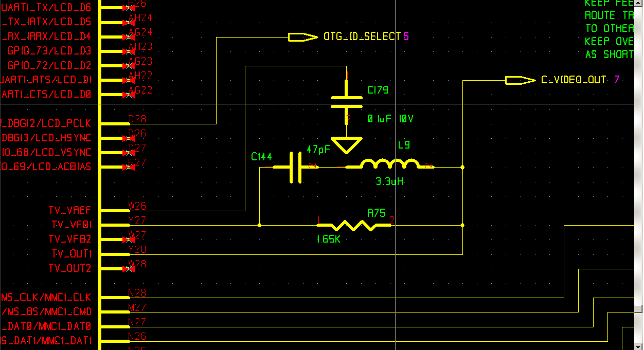The width and height of the screenshot is (644, 350).
Task: Click page reference 5 beside OTG_ID_SELECT
Action: (406, 36)
